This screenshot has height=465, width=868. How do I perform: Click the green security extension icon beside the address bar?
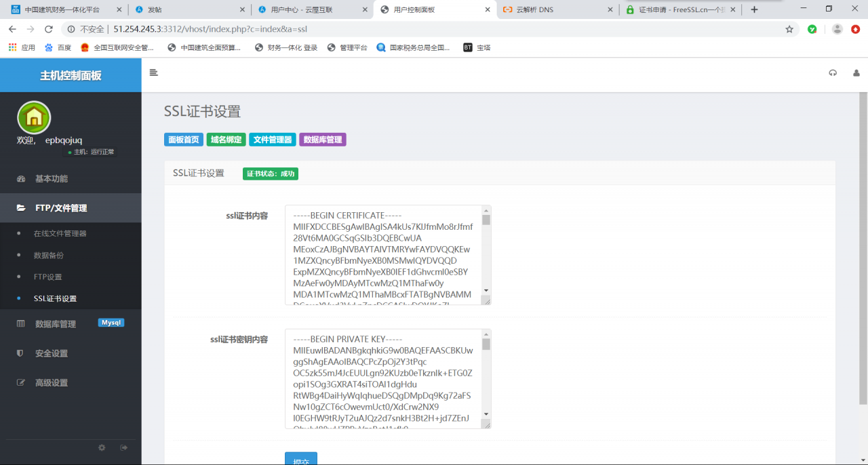811,29
